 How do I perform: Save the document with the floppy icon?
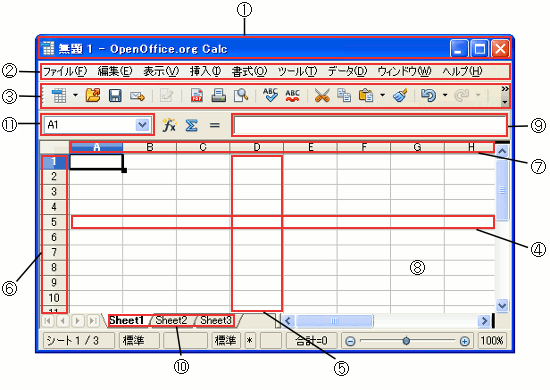(115, 95)
